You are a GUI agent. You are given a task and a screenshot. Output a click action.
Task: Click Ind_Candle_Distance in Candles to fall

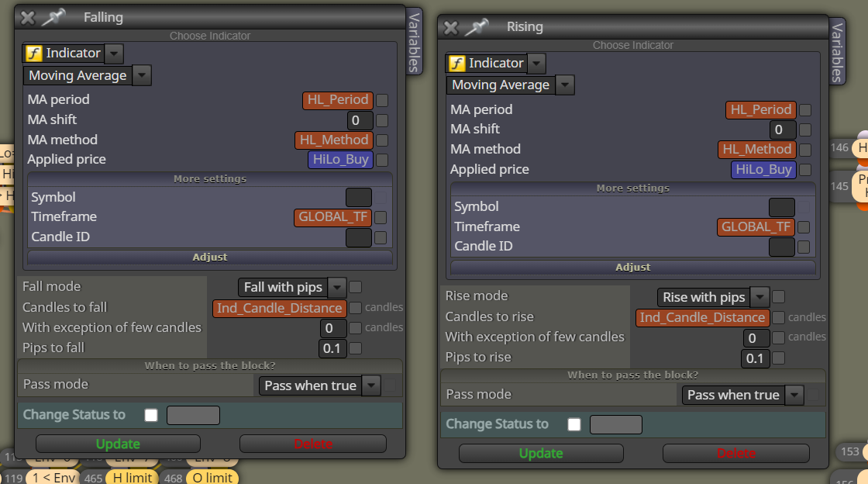pos(280,309)
